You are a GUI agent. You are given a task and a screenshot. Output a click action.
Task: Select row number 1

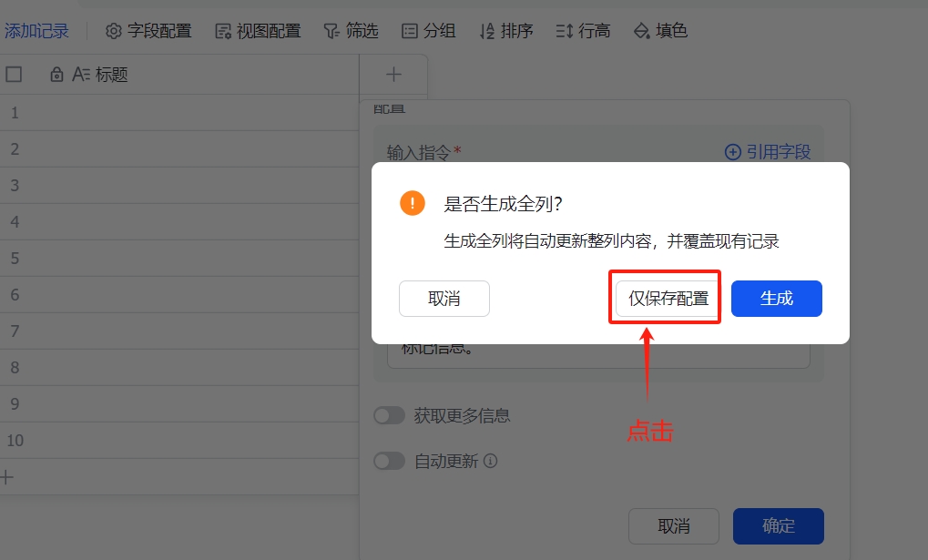point(15,113)
